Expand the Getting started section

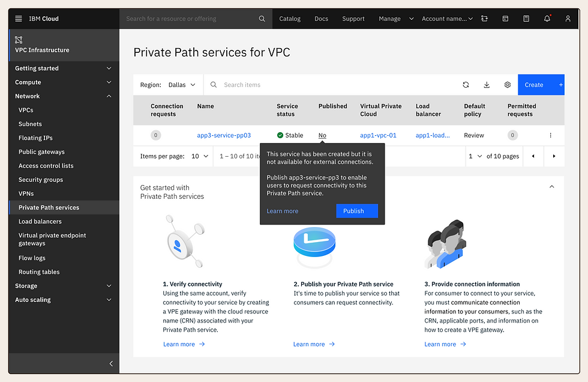[x=64, y=68]
